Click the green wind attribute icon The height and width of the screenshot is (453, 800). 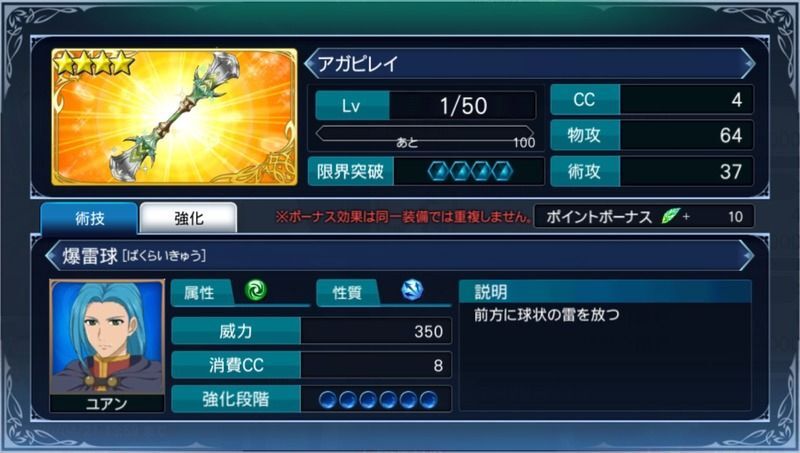(x=255, y=290)
